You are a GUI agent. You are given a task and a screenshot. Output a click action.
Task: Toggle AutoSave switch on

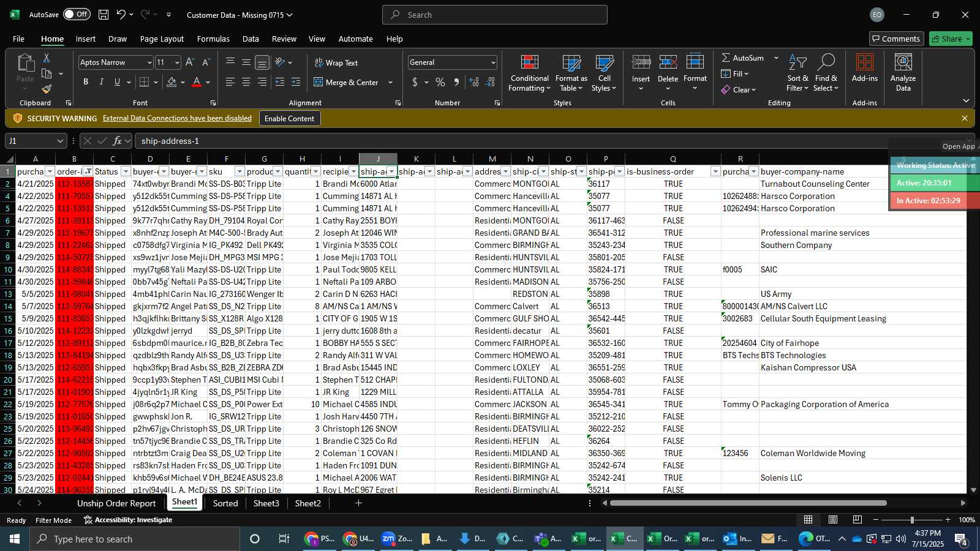[77, 14]
